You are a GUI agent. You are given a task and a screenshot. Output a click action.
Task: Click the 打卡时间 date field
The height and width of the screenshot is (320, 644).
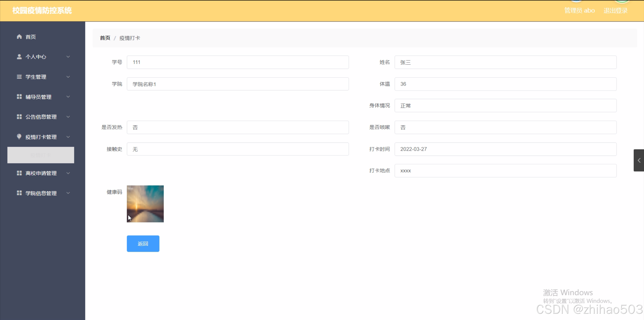[x=505, y=149]
